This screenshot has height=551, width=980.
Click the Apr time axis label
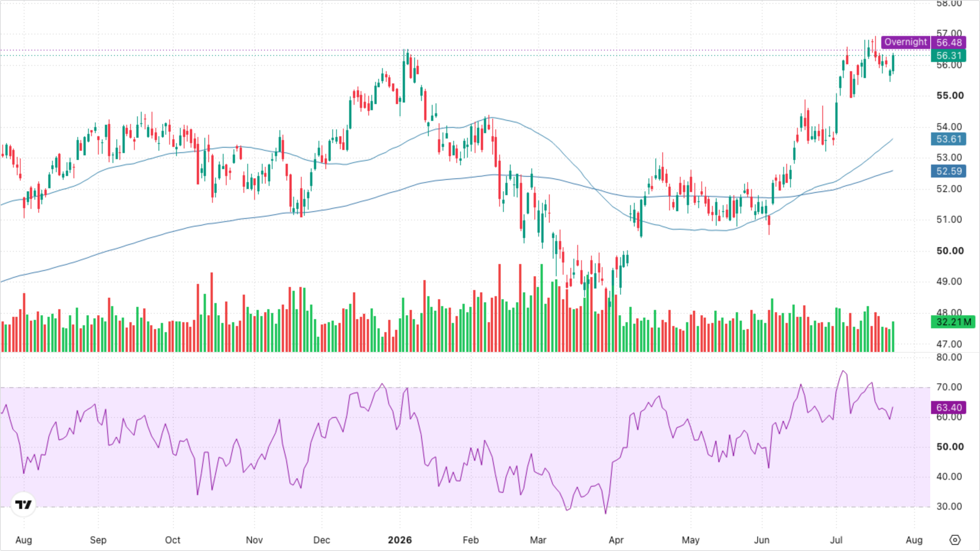click(x=616, y=540)
